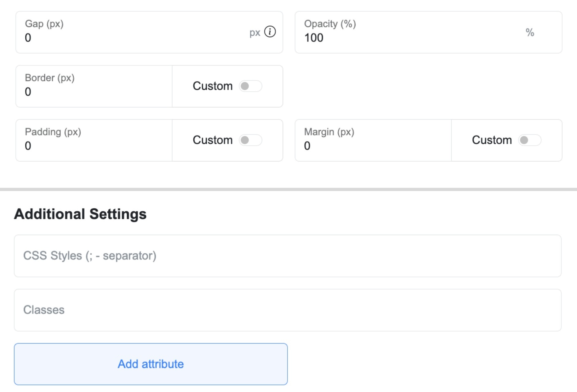Enable the Custom toggle for Padding
The height and width of the screenshot is (392, 577).
[251, 140]
